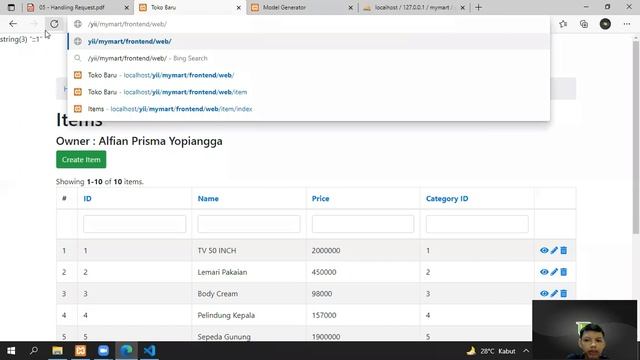Viewport: 640px width, 360px height.
Task: Sort the table by Category ID column
Action: pos(447,199)
